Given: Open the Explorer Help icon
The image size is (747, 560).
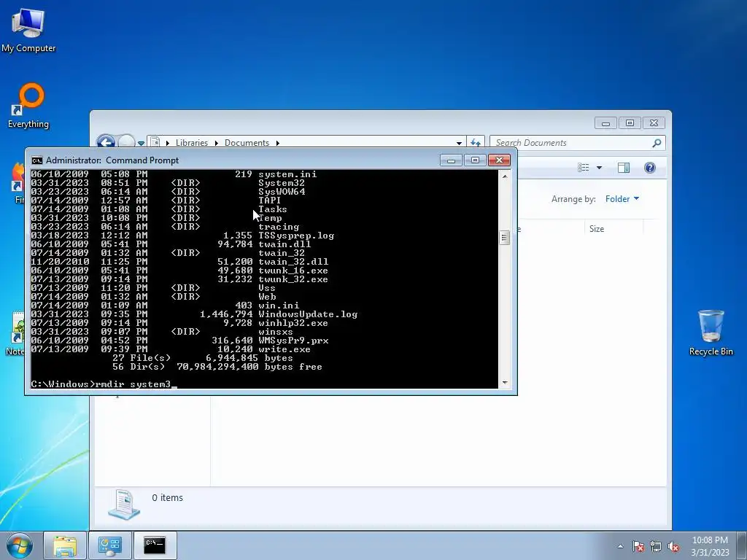Looking at the screenshot, I should click(x=649, y=168).
